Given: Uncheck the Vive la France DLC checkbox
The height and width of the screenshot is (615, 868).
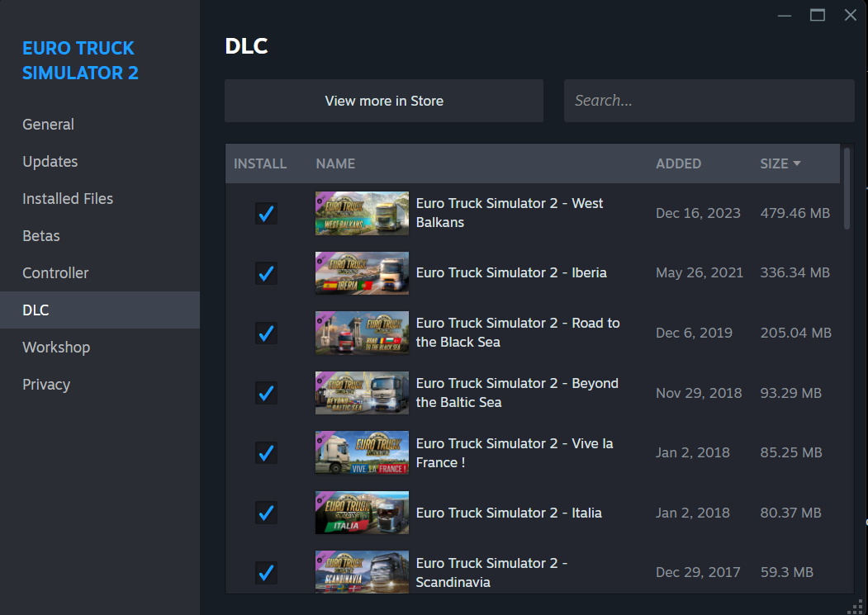Looking at the screenshot, I should [266, 453].
